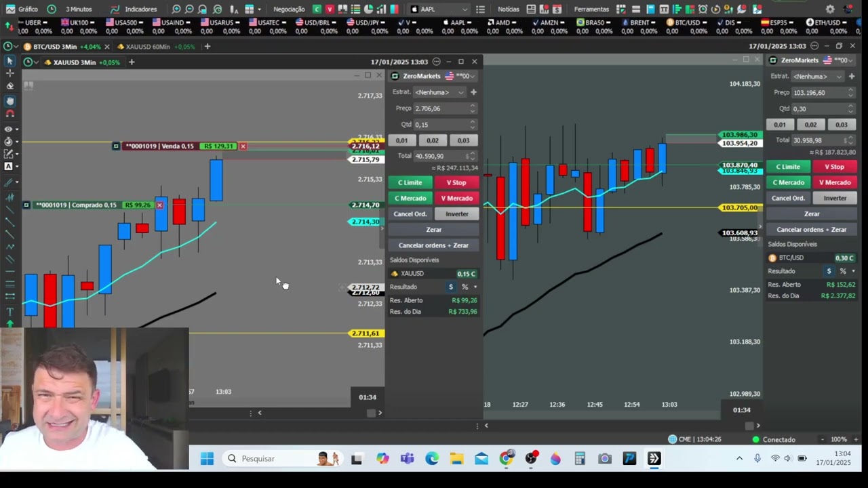
Task: Open Windows Start menu
Action: pyautogui.click(x=207, y=459)
